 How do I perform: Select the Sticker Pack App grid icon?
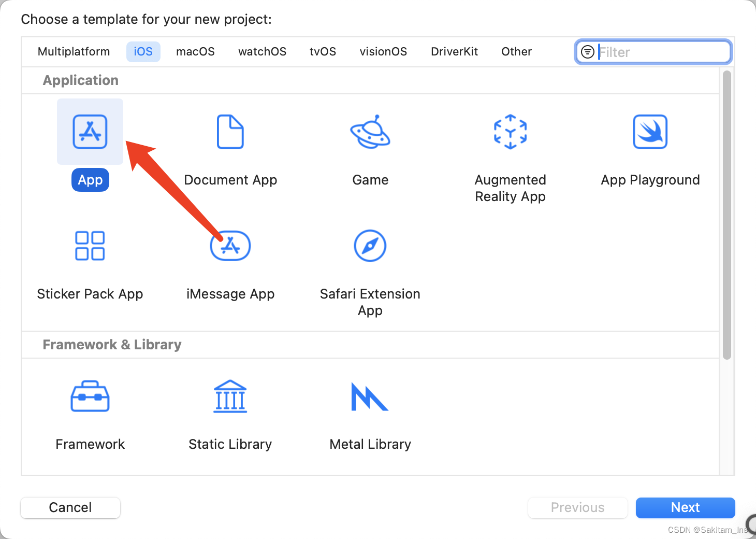coord(90,246)
